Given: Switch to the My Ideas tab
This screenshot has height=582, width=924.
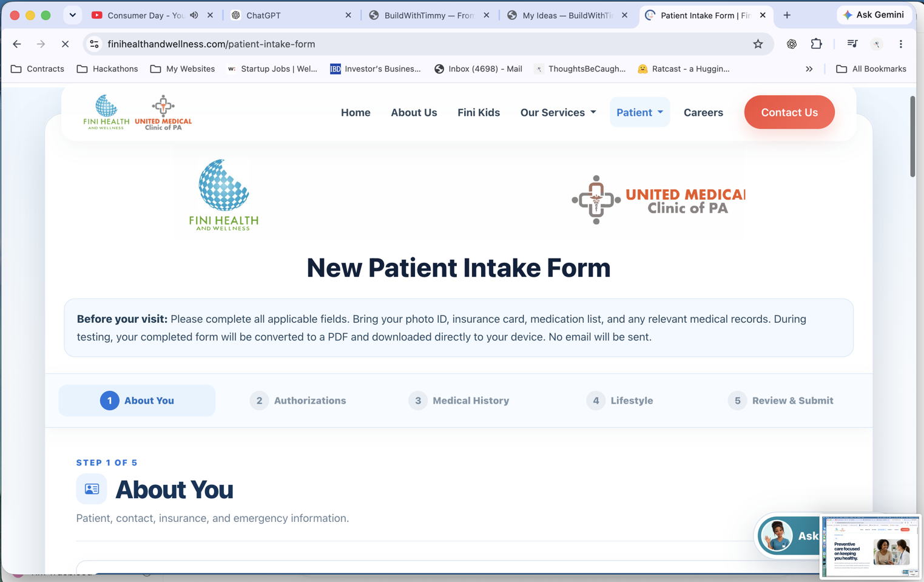Looking at the screenshot, I should point(568,15).
